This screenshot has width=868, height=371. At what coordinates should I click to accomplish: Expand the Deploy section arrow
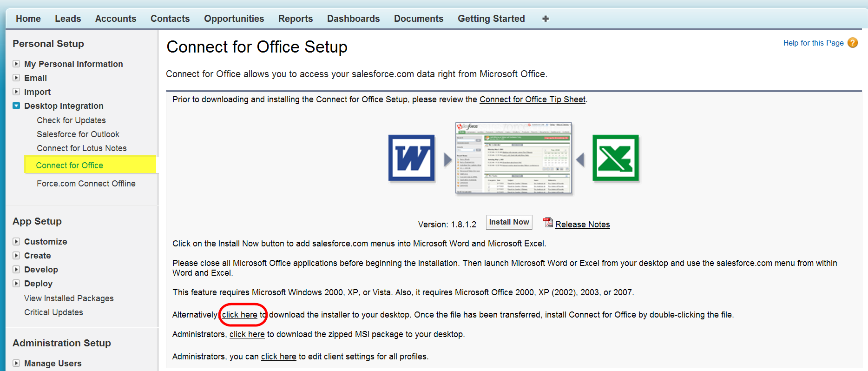[16, 283]
